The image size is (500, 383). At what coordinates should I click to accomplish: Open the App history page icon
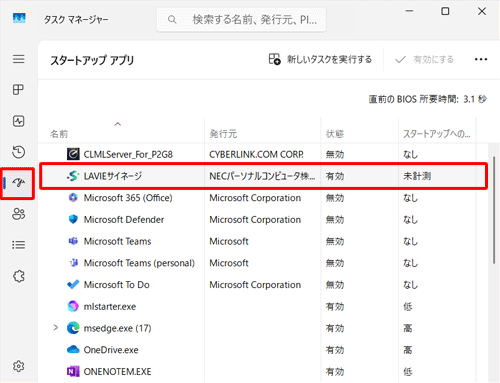click(x=18, y=152)
